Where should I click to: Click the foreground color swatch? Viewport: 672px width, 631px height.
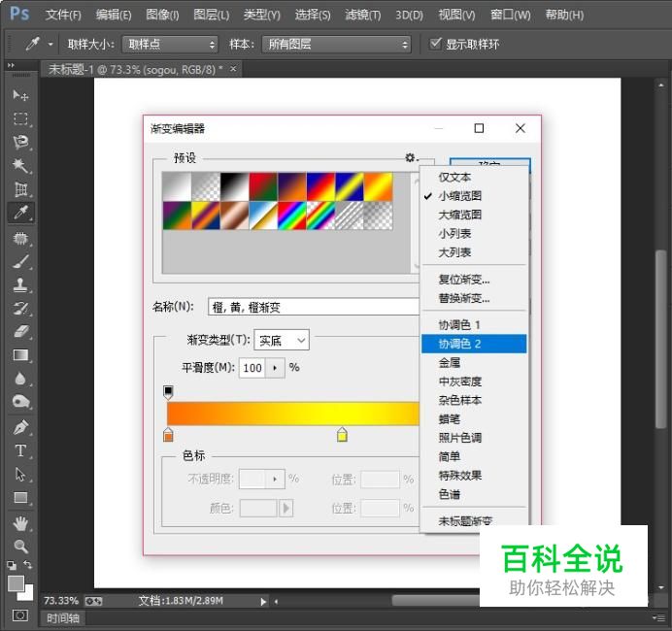click(16, 583)
